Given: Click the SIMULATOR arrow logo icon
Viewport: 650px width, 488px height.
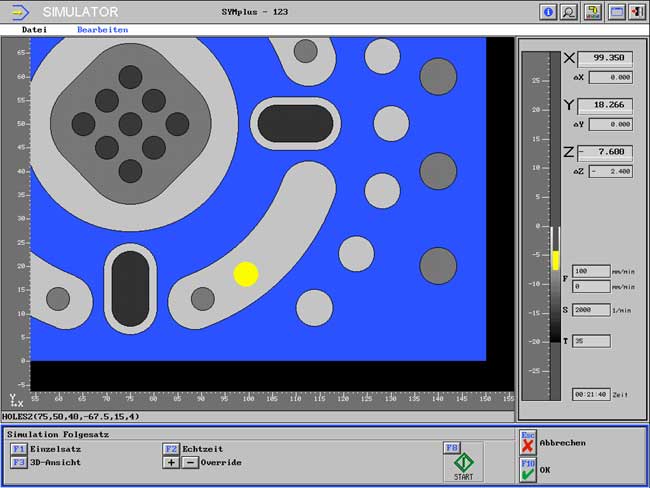Looking at the screenshot, I should tap(22, 12).
